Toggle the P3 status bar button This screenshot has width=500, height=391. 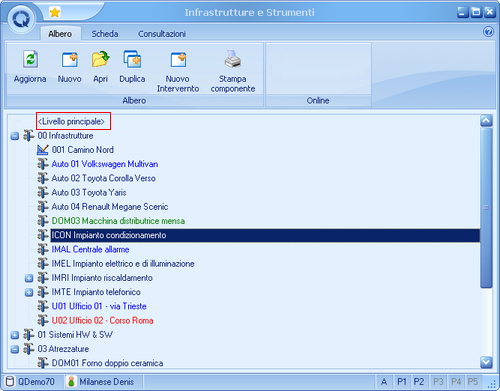coord(438,382)
